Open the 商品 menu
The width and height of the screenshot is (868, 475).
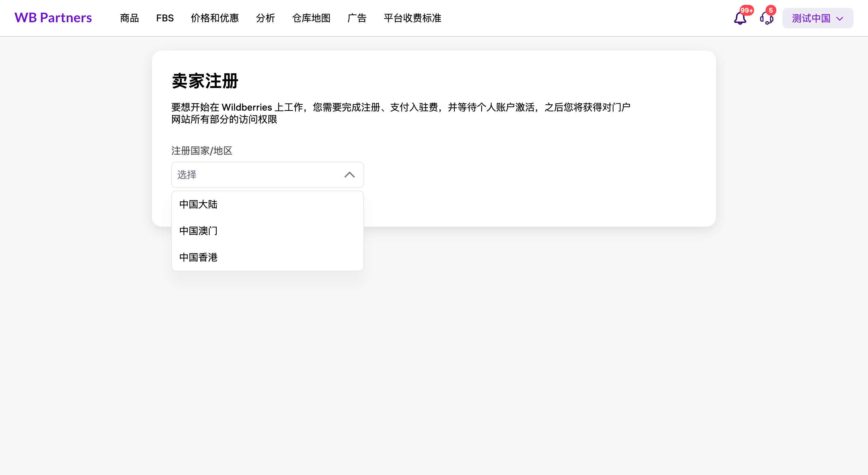click(129, 18)
